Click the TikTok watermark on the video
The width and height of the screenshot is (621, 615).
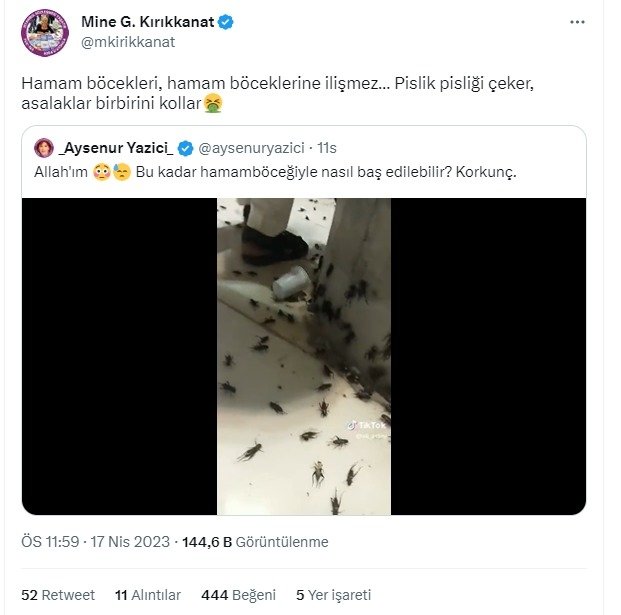(x=365, y=425)
